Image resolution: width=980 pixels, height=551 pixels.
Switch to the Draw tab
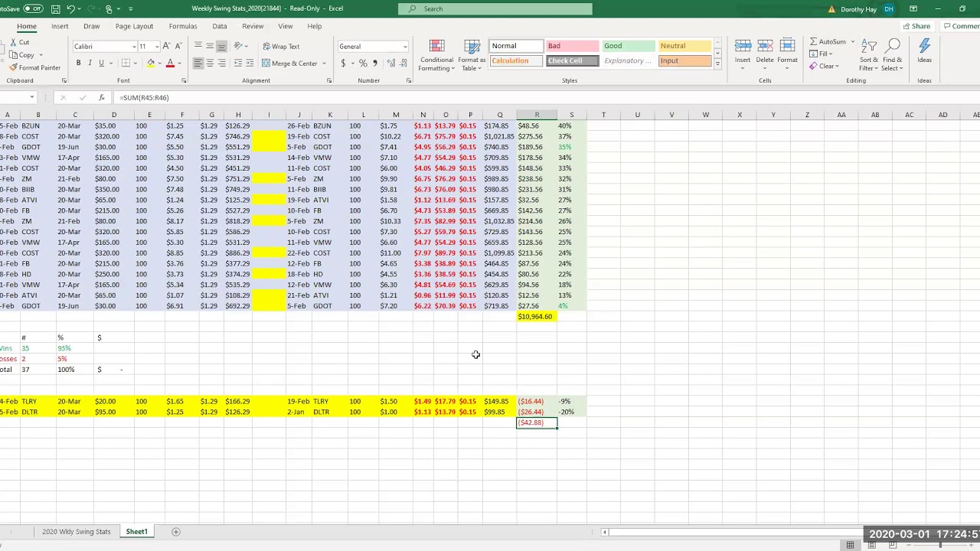click(x=91, y=26)
